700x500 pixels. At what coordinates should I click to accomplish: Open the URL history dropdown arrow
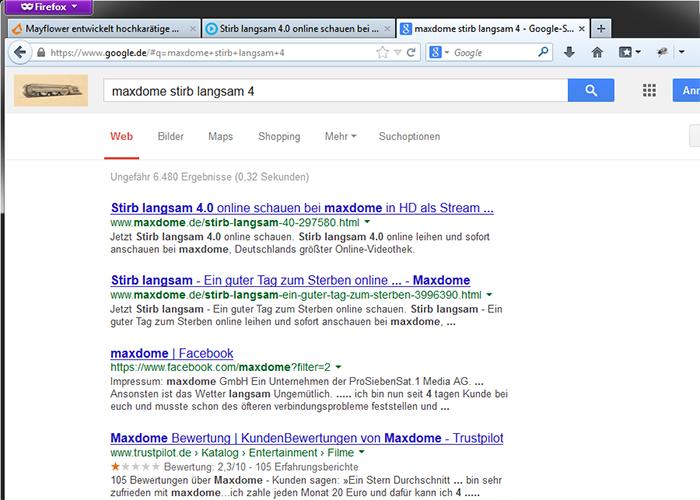coord(397,53)
